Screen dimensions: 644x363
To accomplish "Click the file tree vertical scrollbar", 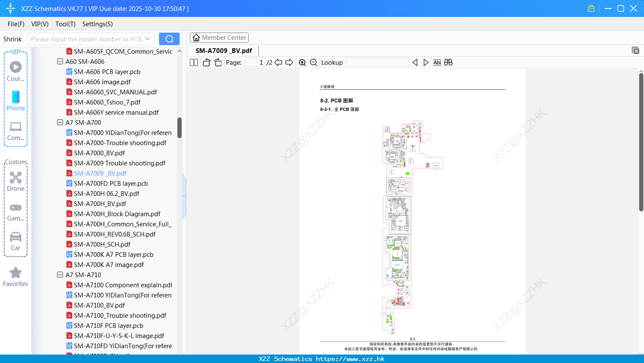I will click(179, 128).
